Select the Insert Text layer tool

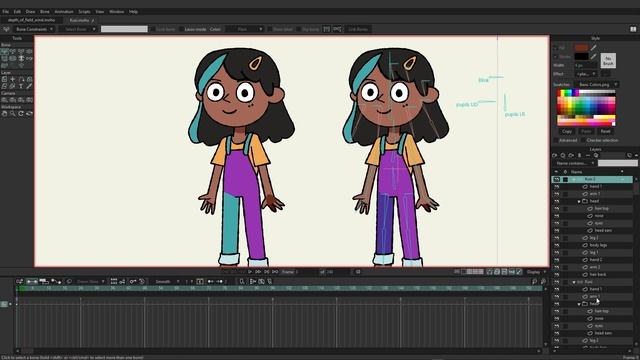coord(21,86)
